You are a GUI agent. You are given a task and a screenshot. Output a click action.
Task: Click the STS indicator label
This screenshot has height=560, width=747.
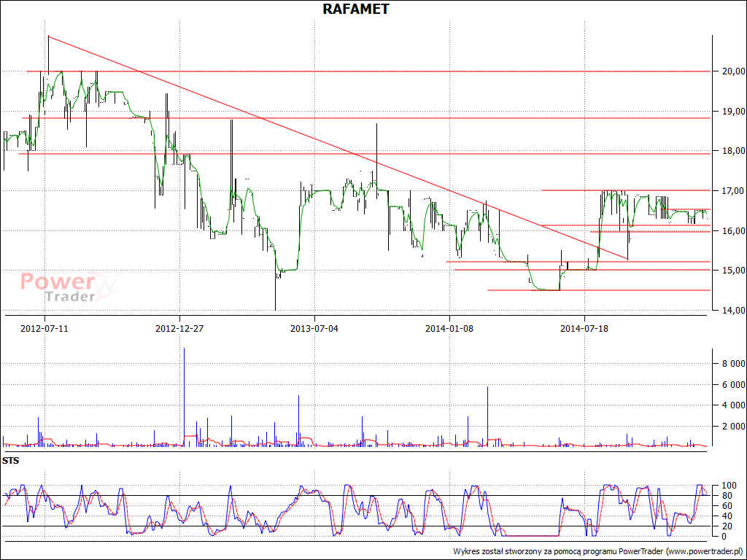[10, 461]
